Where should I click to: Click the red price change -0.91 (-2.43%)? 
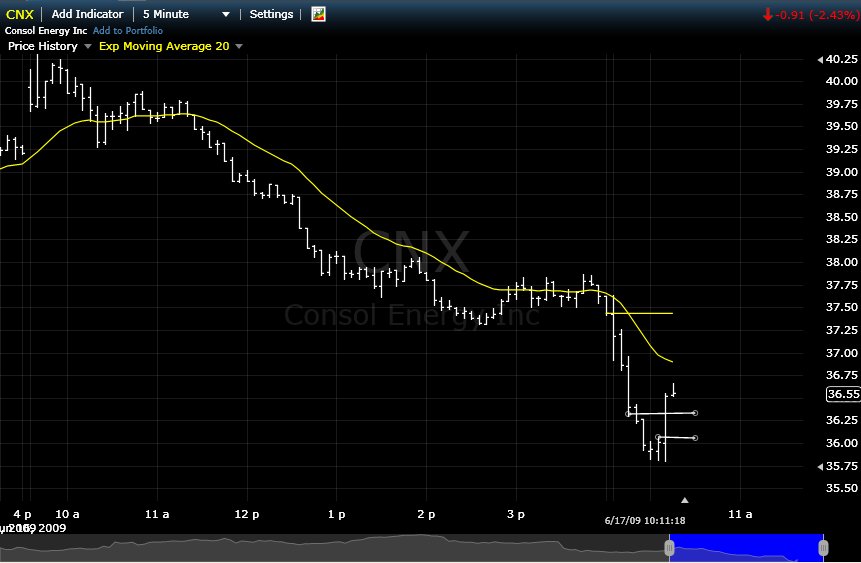point(811,15)
